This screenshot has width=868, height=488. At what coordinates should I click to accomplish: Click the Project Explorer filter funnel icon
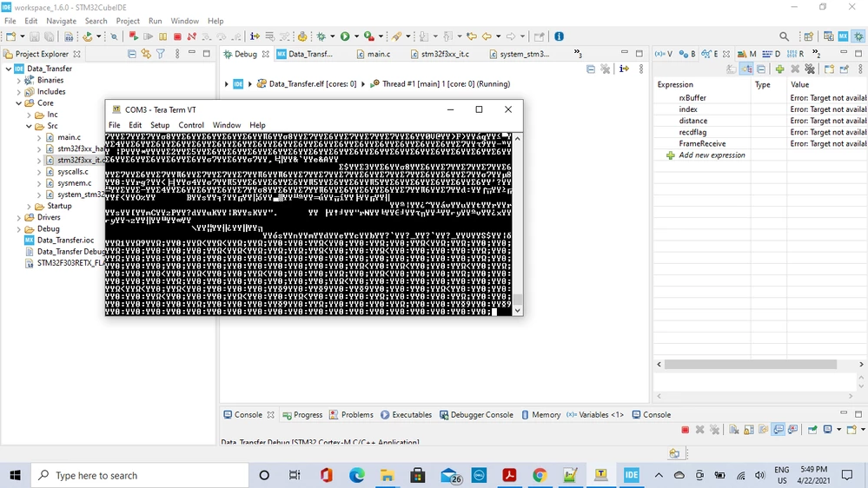pos(161,54)
